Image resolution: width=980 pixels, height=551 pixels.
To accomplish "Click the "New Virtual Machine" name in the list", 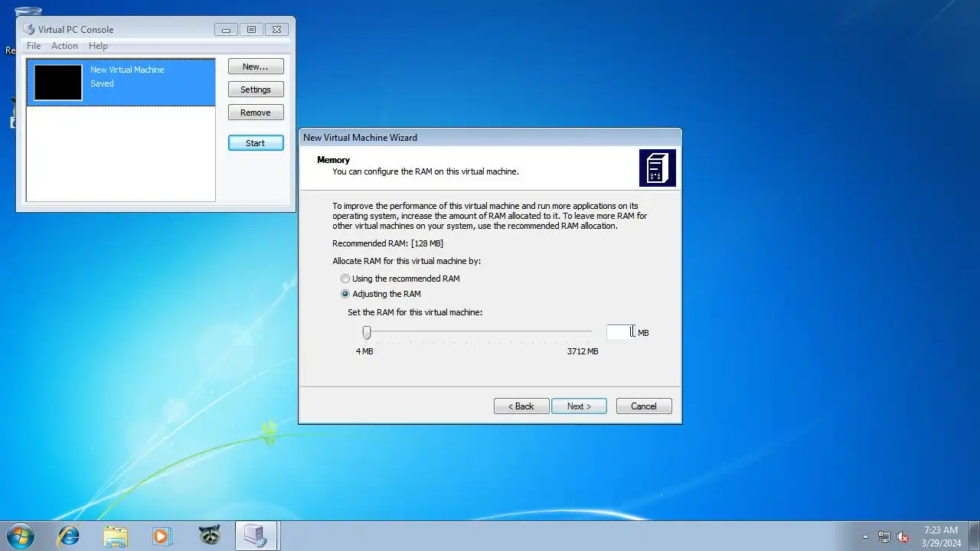I will [x=127, y=70].
